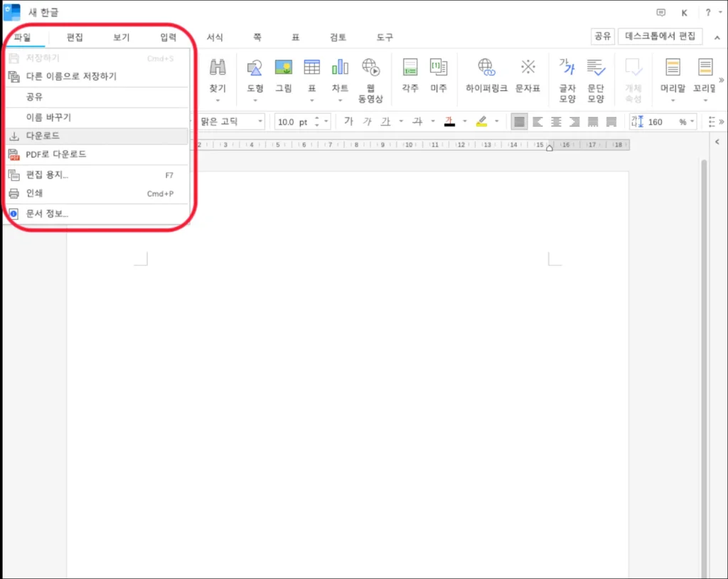Toggle underline formatting
Image resolution: width=728 pixels, height=579 pixels.
385,122
